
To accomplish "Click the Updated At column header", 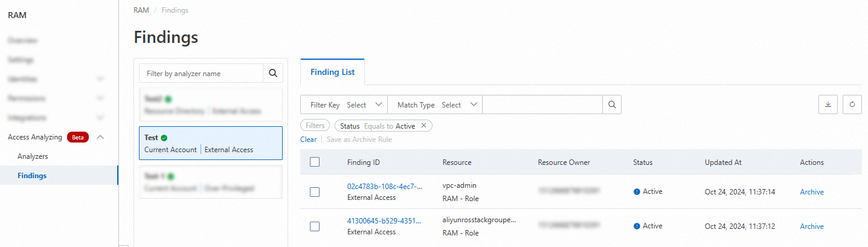I will (x=723, y=162).
